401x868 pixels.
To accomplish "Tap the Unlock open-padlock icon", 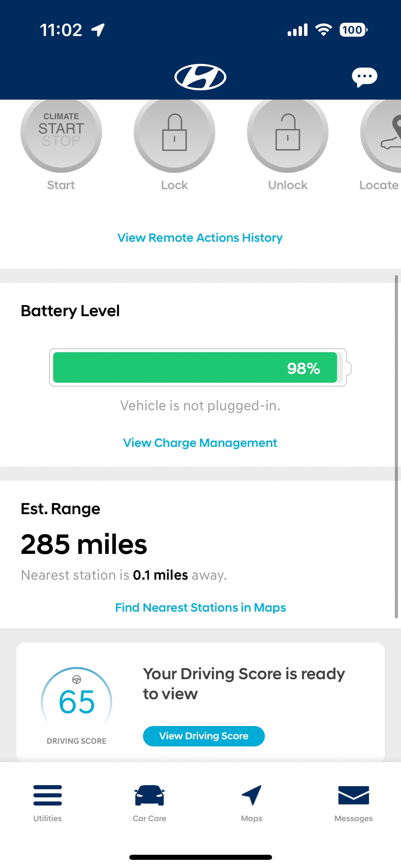I will pyautogui.click(x=287, y=132).
